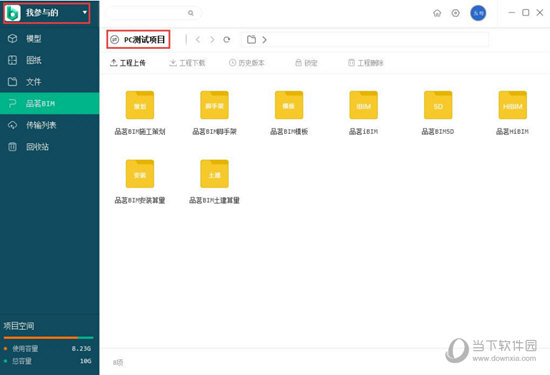Open the 图纸 sidebar section
This screenshot has width=550, height=375.
pos(49,60)
